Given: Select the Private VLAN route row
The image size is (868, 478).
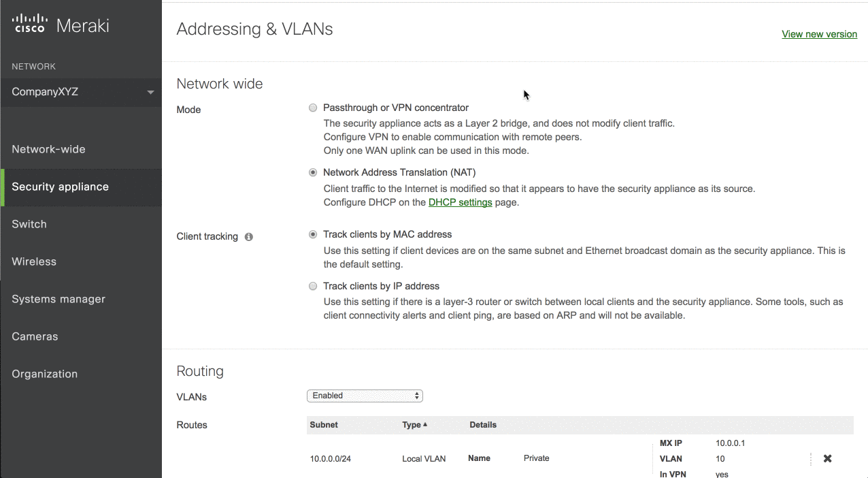Looking at the screenshot, I should [537, 458].
